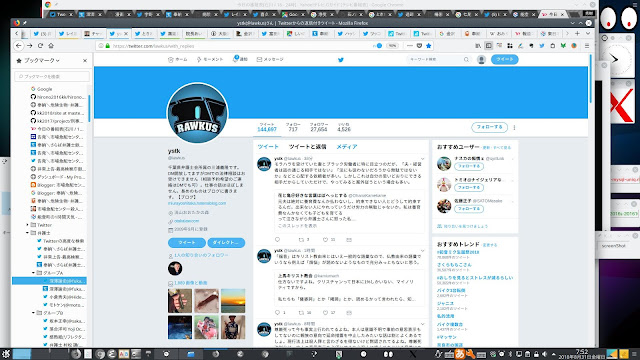Click the tweet count 144,697

click(267, 129)
